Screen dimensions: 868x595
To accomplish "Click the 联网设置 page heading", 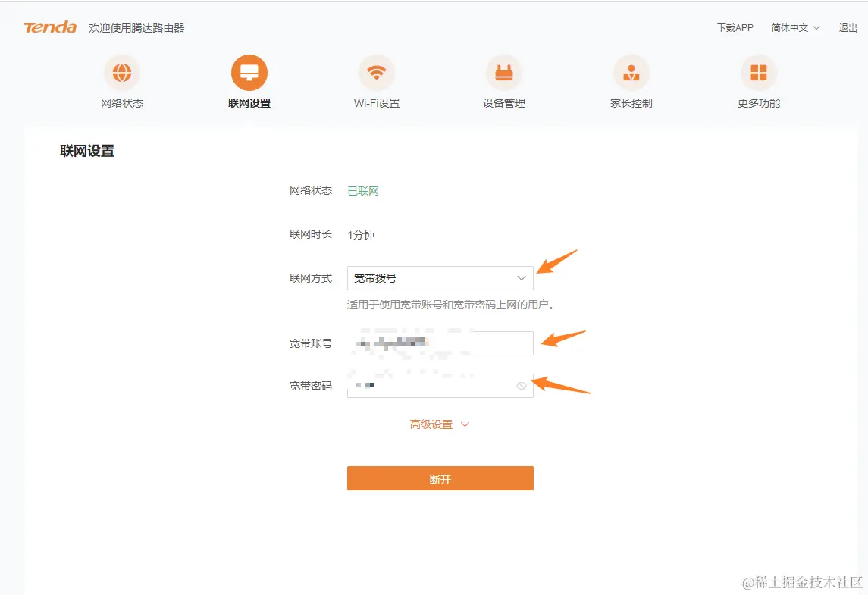I will (x=87, y=151).
